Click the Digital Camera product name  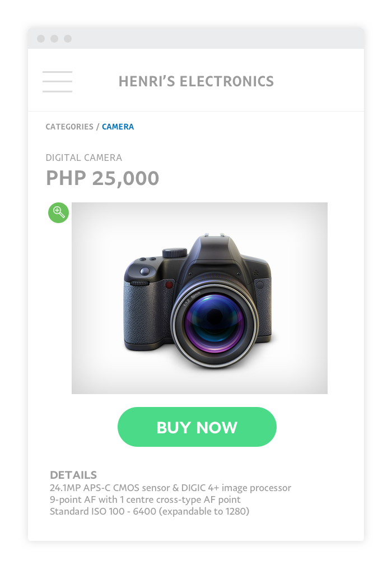(83, 158)
